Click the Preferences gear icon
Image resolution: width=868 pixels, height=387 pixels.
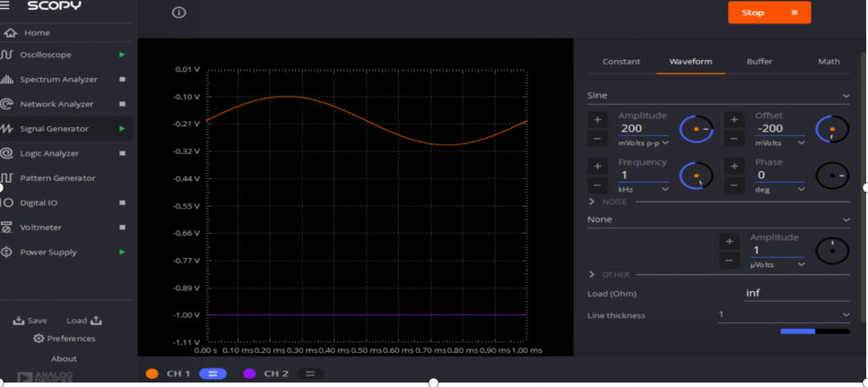click(39, 339)
